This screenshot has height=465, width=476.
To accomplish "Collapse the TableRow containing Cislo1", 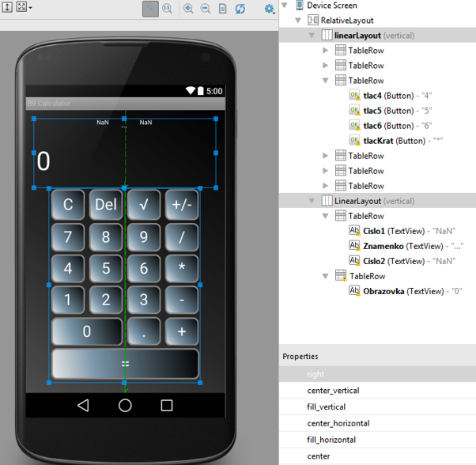I will coord(326,216).
